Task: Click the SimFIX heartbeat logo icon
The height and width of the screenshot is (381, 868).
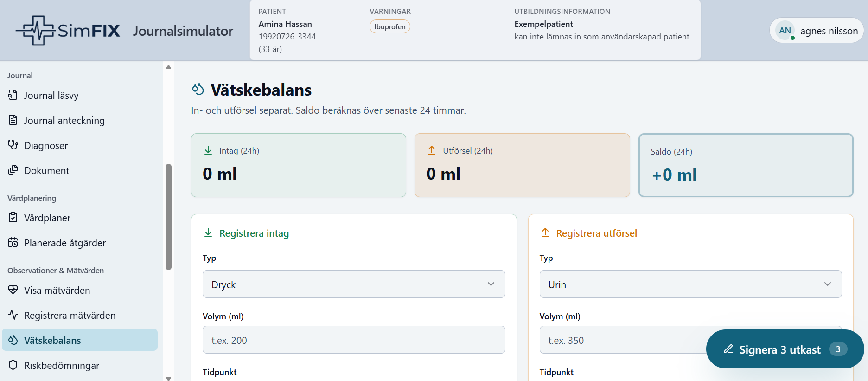Action: tap(35, 31)
